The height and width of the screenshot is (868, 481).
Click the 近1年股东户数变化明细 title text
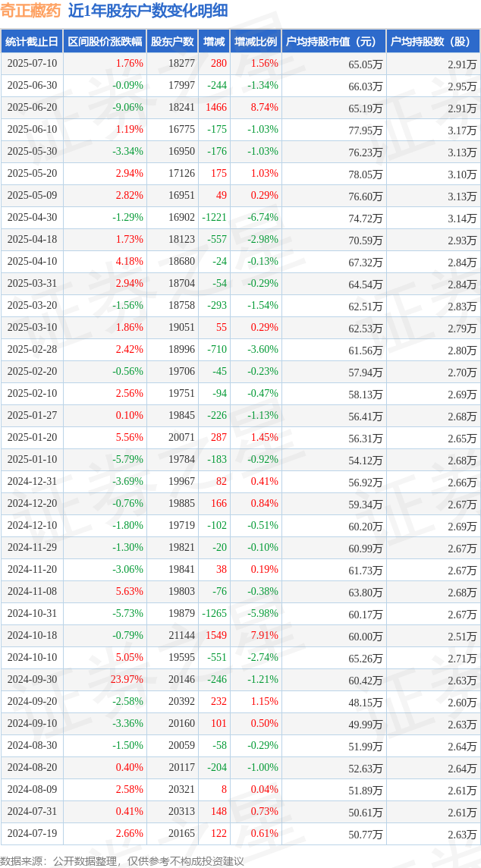[x=149, y=11]
